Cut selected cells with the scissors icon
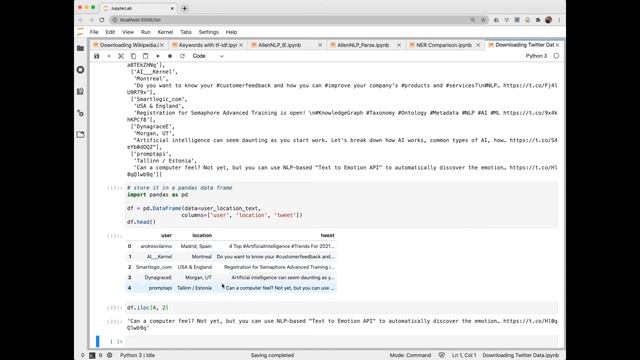The height and width of the screenshot is (360, 640). [121, 56]
